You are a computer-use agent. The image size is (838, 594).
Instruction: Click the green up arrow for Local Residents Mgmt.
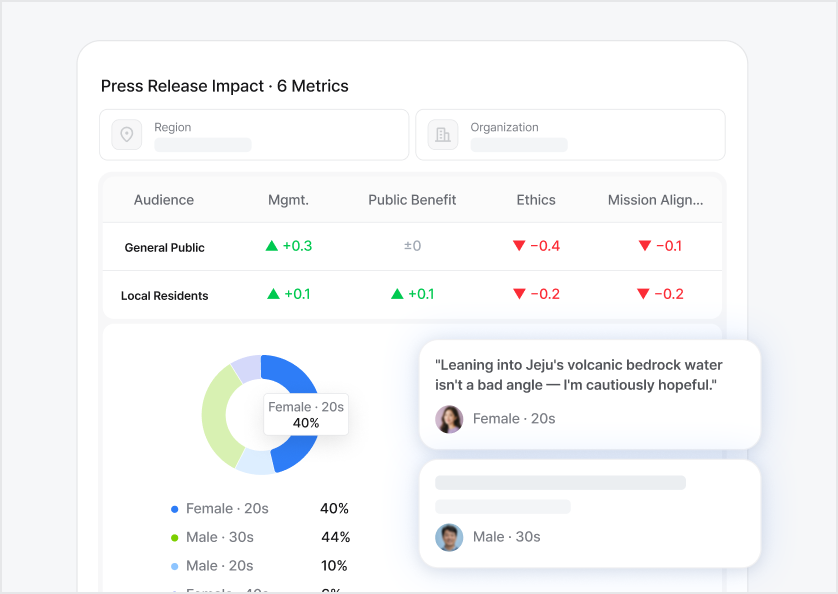click(x=273, y=294)
